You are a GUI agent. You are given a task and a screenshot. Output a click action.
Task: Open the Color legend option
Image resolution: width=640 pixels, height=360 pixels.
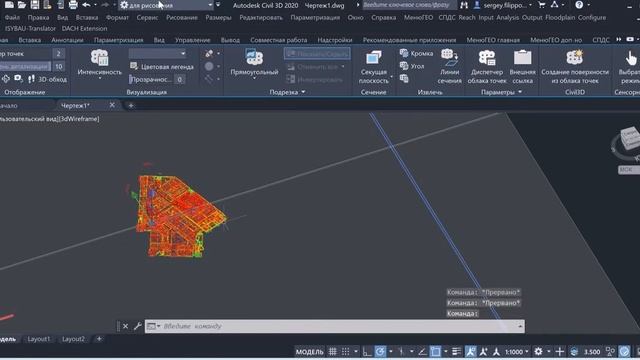tap(162, 67)
